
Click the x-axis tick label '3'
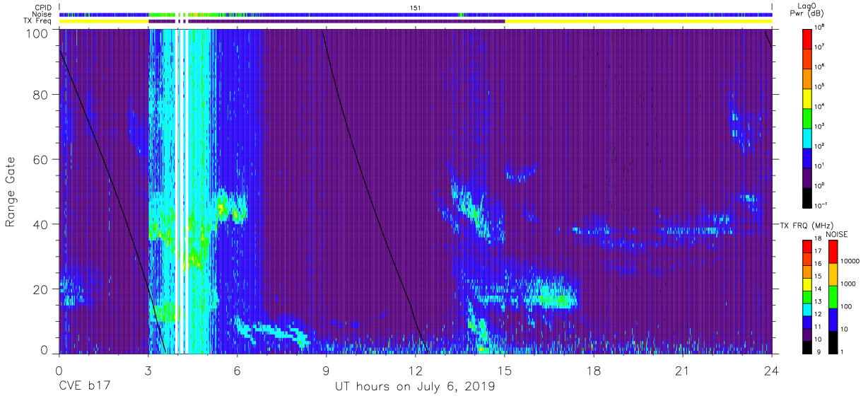(148, 371)
